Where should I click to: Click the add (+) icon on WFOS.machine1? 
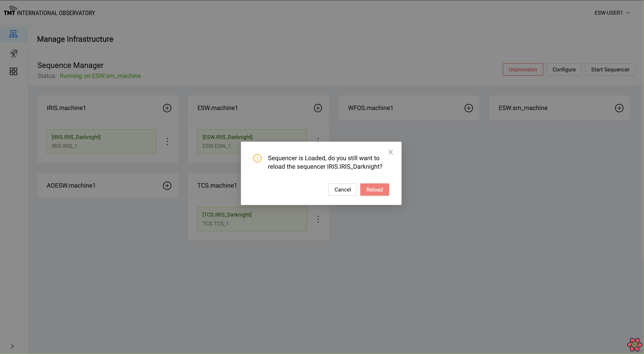click(468, 108)
